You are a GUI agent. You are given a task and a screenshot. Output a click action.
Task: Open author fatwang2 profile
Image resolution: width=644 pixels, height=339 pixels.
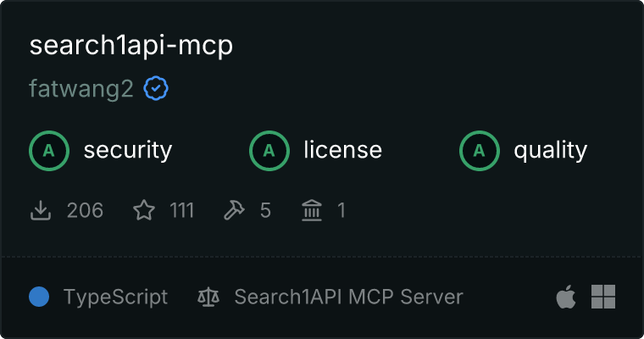(81, 89)
